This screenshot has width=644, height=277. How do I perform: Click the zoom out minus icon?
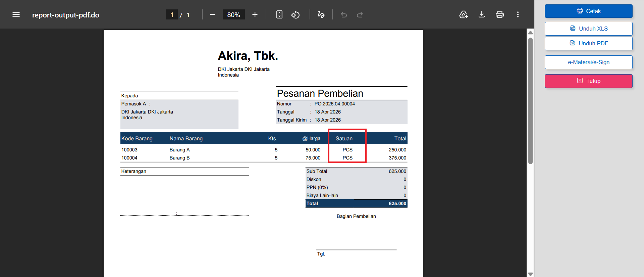213,15
